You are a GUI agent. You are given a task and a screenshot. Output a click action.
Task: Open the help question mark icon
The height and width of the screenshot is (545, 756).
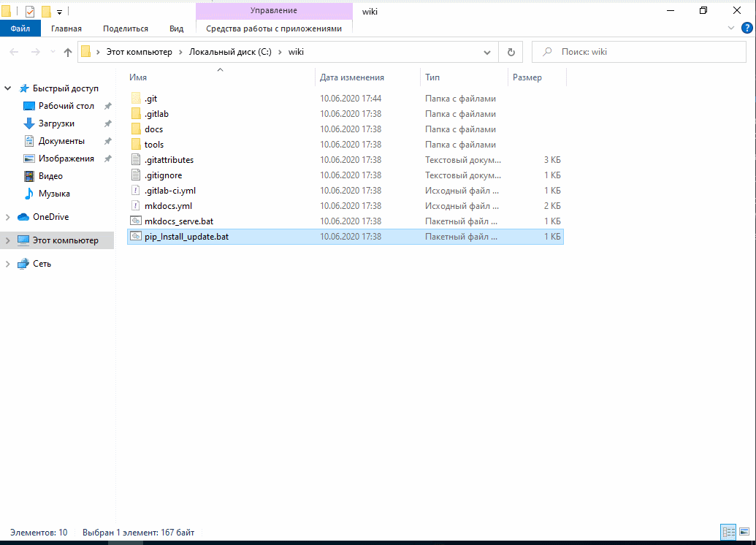(747, 28)
